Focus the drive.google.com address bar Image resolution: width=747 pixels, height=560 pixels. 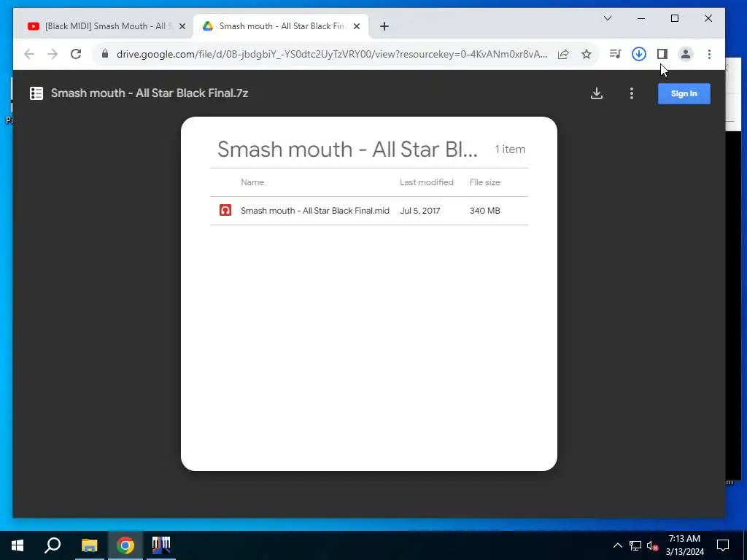(332, 54)
